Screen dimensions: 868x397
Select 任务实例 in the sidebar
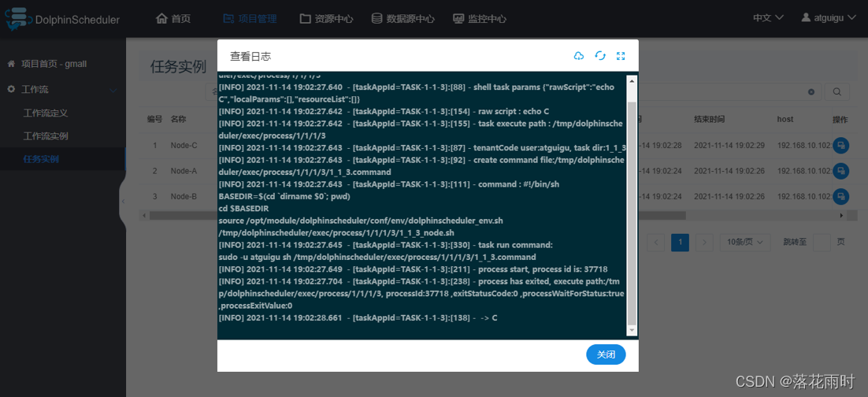click(41, 159)
